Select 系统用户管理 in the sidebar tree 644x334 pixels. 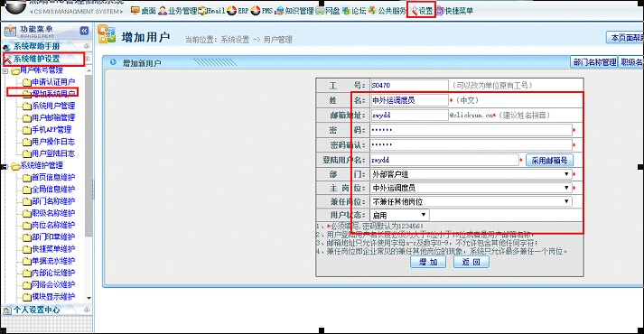53,106
